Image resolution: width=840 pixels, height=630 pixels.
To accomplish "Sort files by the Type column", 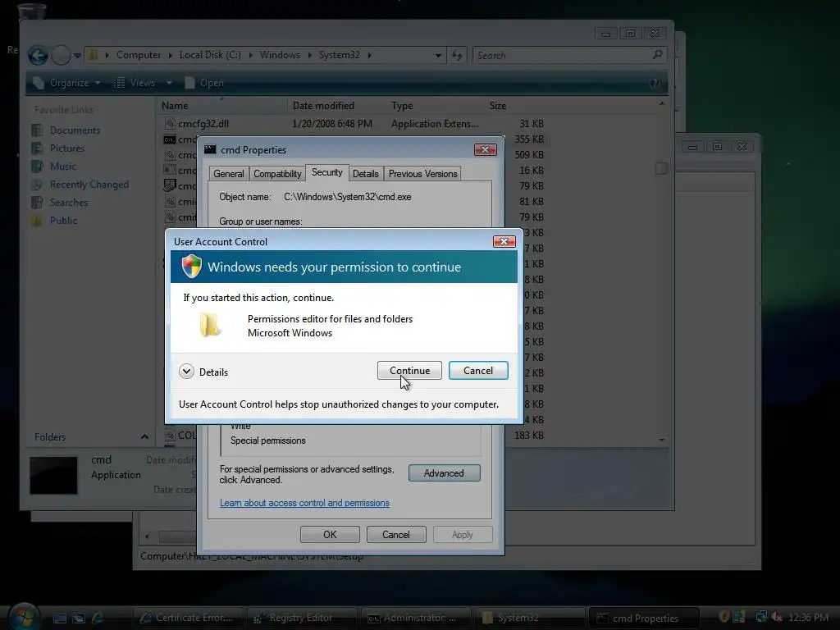I will [435, 106].
